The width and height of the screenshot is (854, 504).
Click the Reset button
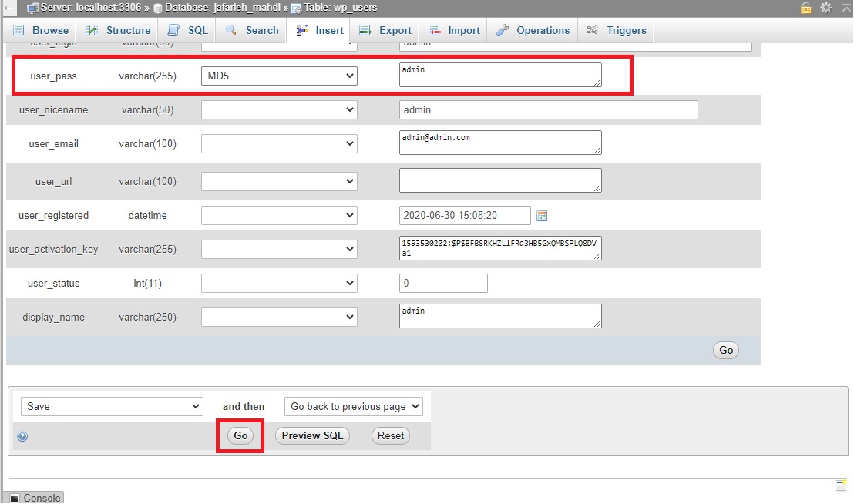click(x=391, y=436)
